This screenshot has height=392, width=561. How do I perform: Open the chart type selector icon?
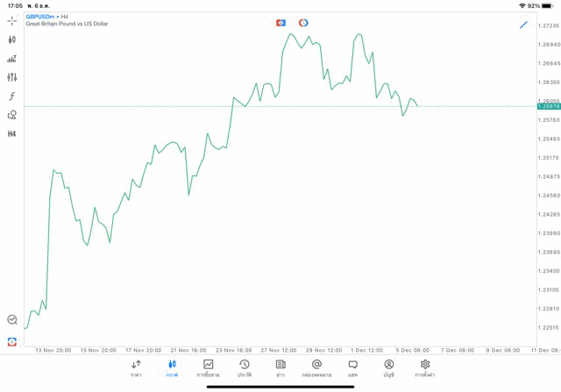tap(11, 39)
